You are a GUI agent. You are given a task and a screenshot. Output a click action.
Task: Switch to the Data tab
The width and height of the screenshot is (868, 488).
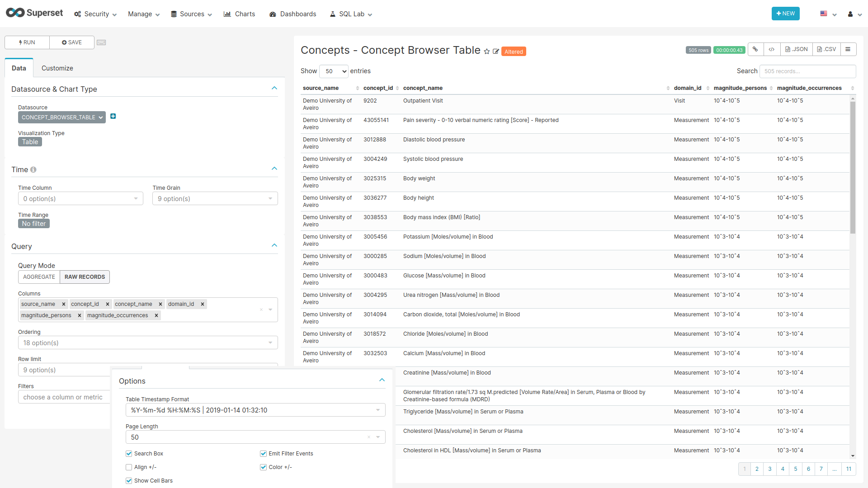[19, 68]
